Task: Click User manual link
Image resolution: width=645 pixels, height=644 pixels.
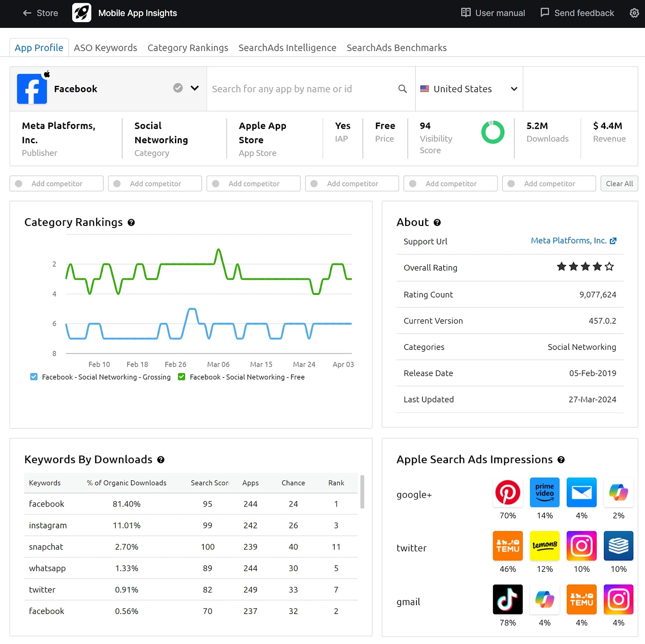Action: [x=493, y=13]
